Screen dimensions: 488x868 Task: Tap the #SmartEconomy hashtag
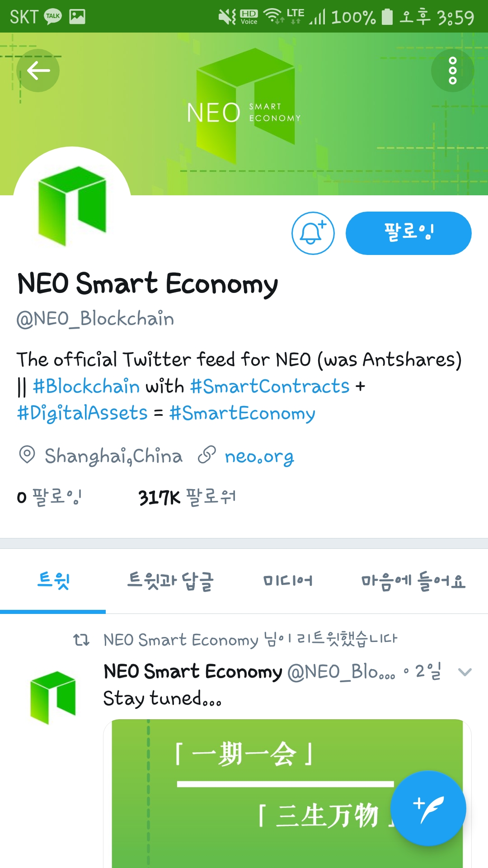[x=242, y=413]
